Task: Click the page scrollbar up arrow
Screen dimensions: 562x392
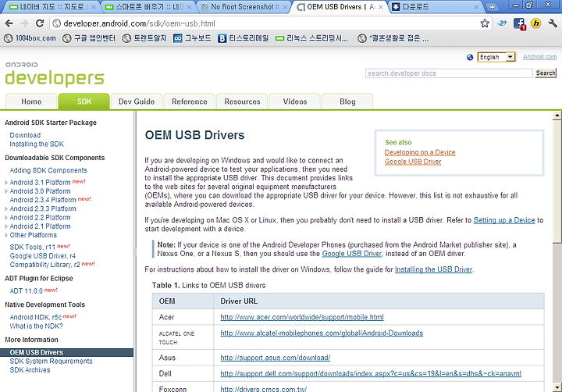Action: click(557, 116)
